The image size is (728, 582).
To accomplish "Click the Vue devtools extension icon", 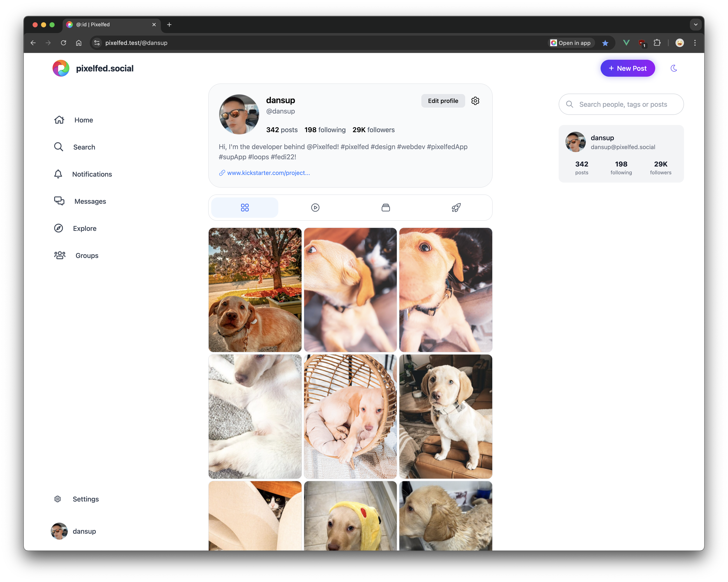I will pyautogui.click(x=626, y=43).
